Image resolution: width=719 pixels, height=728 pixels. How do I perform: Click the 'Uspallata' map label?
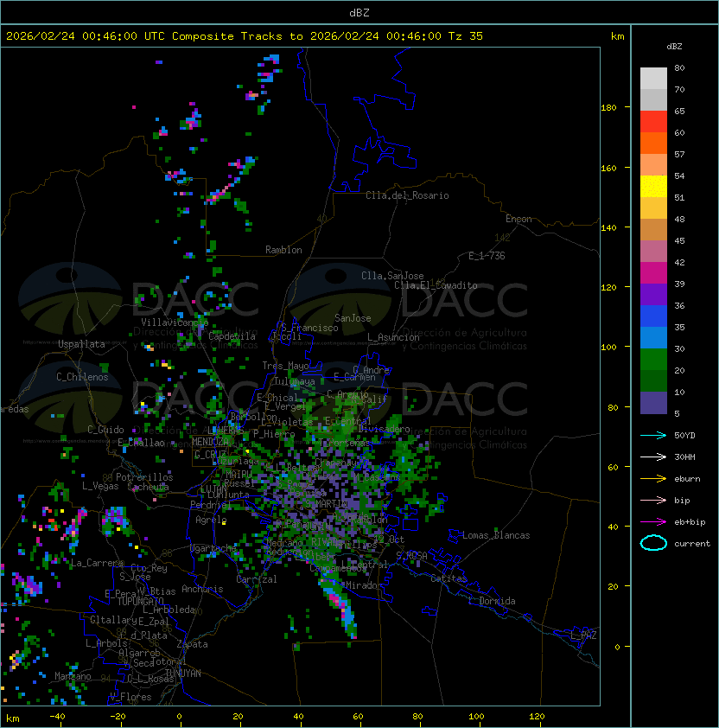click(x=81, y=344)
